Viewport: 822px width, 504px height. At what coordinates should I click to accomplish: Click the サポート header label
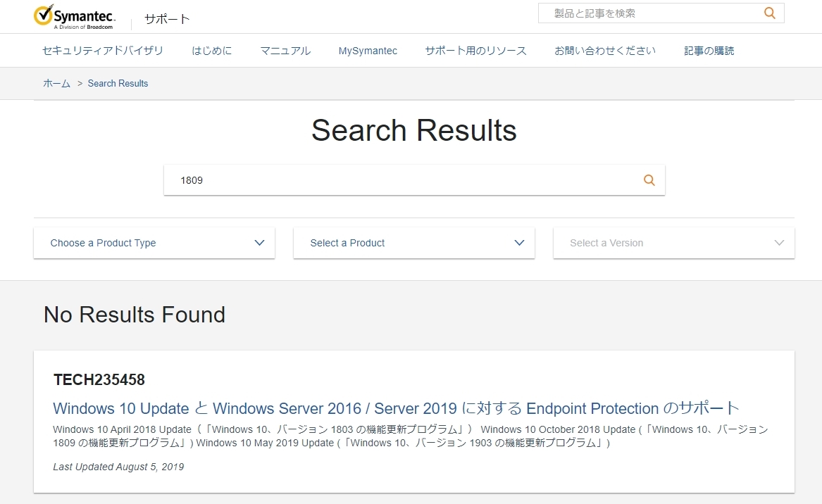pos(167,20)
